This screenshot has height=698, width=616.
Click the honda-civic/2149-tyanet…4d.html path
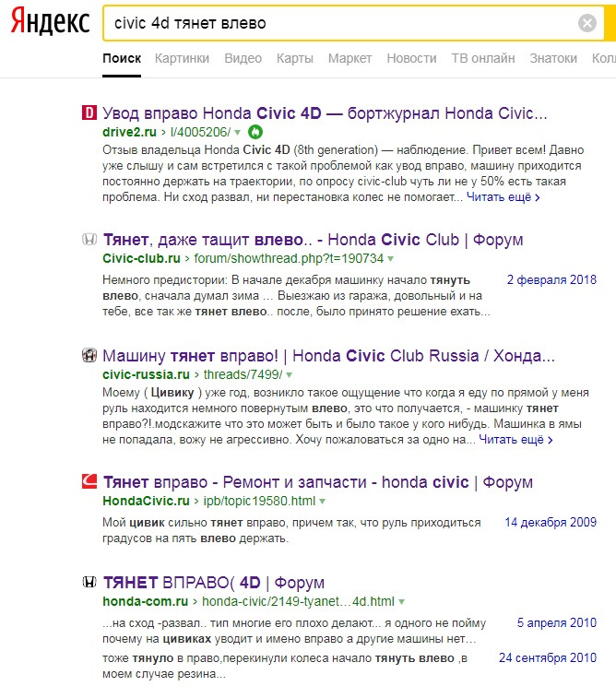(x=298, y=602)
